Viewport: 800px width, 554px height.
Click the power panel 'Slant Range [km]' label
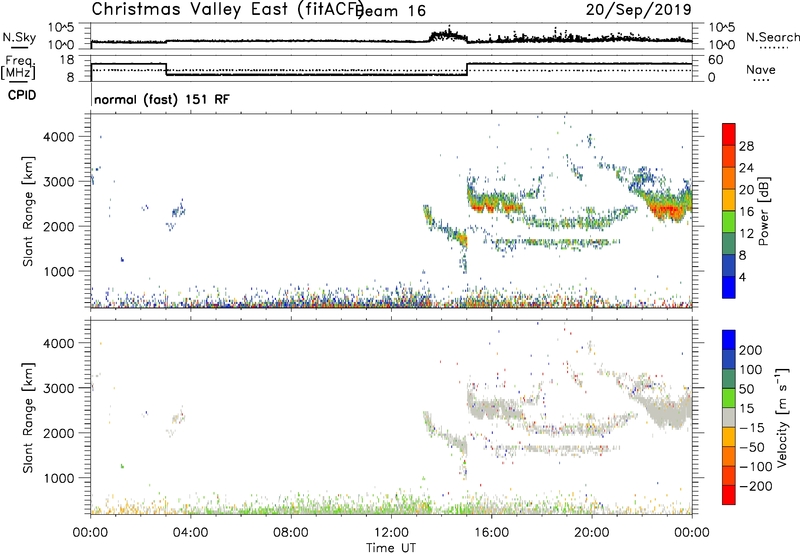28,211
